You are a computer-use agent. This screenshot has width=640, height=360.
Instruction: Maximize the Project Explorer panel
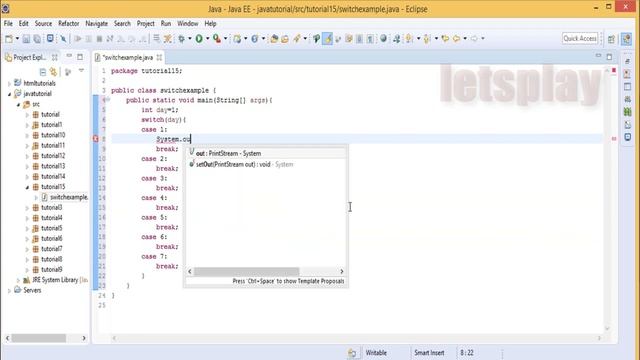80,57
